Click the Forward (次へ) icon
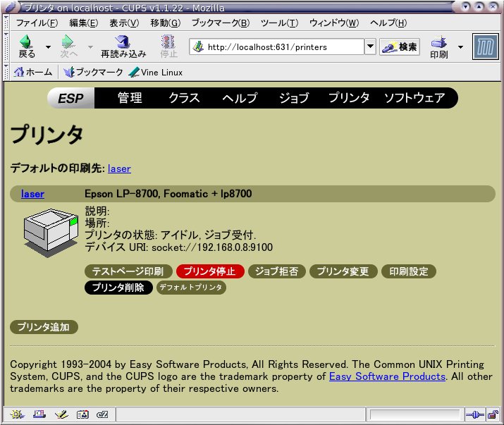Screen dimensions: 504x425 68,47
